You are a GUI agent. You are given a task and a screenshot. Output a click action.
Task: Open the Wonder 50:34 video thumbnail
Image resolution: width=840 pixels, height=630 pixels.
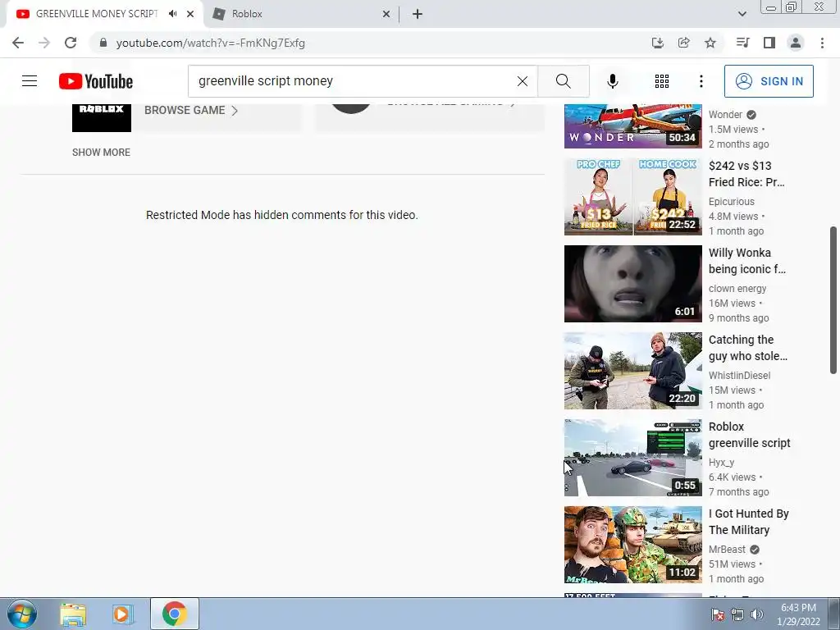coord(632,126)
